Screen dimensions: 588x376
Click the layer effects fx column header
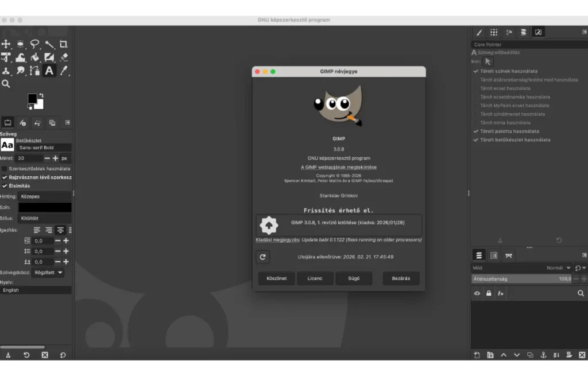[x=500, y=293]
